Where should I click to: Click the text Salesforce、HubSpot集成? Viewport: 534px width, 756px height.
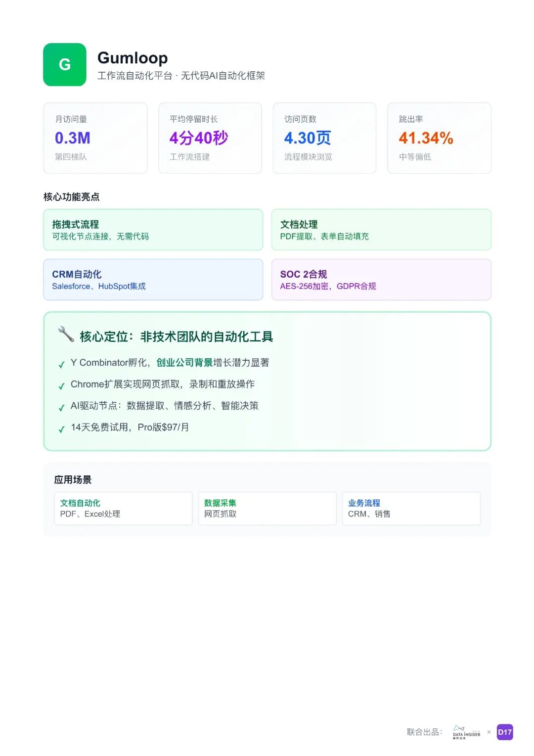pos(99,286)
